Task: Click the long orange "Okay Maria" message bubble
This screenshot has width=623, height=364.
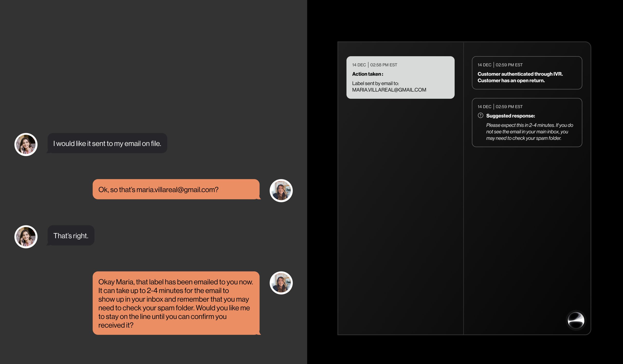Action: (176, 303)
